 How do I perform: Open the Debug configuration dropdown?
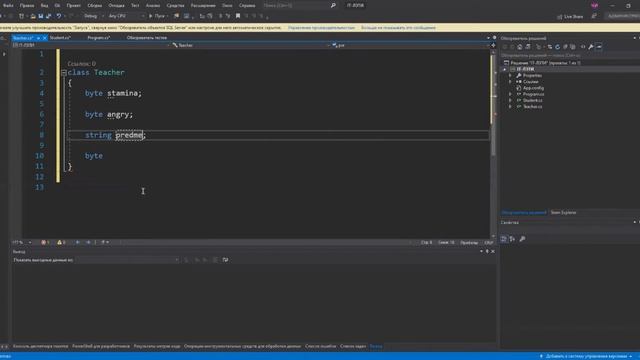pos(93,16)
